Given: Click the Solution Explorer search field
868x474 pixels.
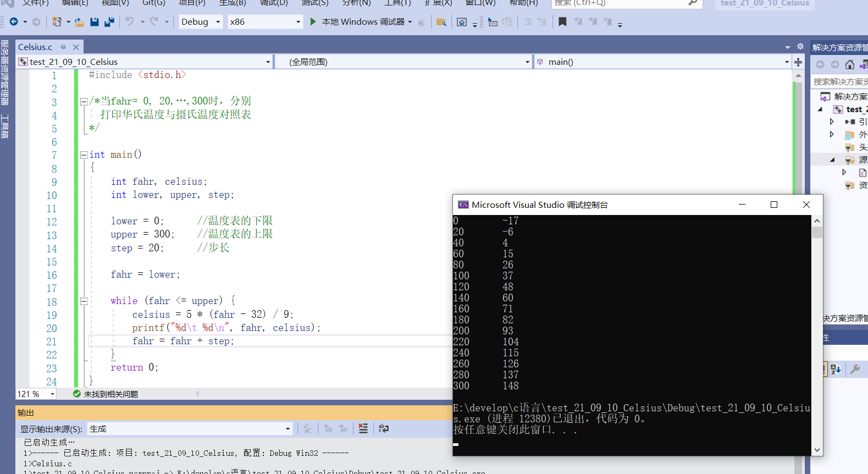Looking at the screenshot, I should click(839, 81).
